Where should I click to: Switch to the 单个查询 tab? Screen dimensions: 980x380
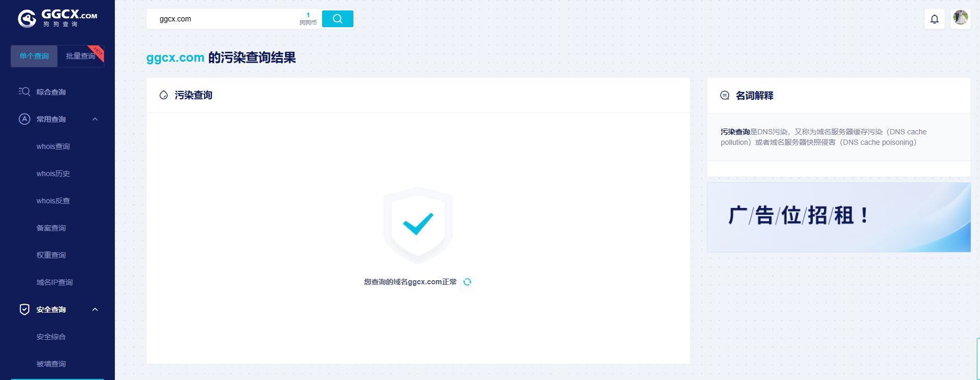point(34,56)
